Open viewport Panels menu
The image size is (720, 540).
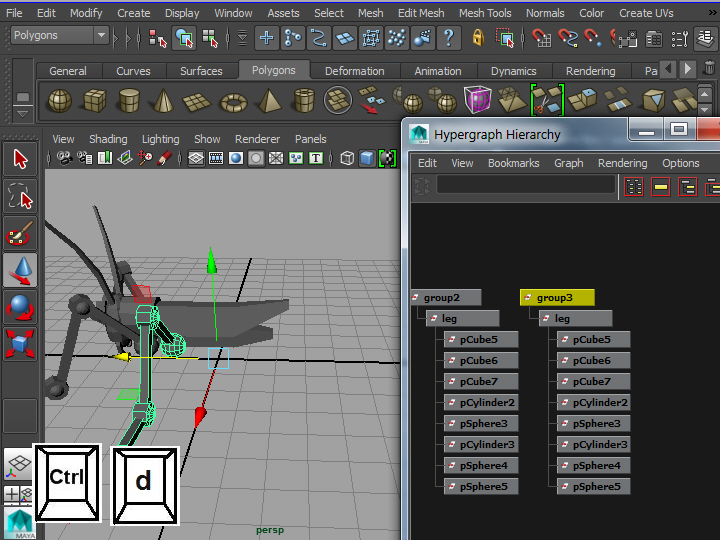point(310,139)
